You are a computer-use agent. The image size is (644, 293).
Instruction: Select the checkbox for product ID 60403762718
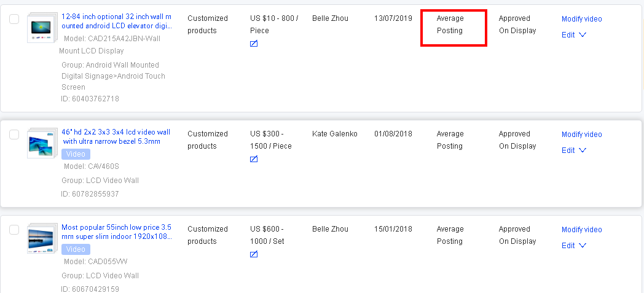tap(14, 19)
